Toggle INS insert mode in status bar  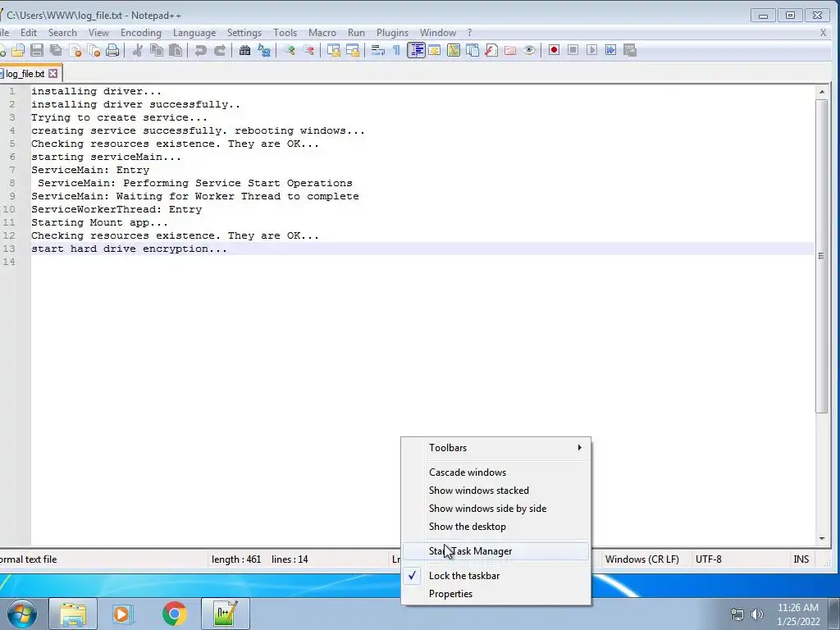tap(801, 559)
